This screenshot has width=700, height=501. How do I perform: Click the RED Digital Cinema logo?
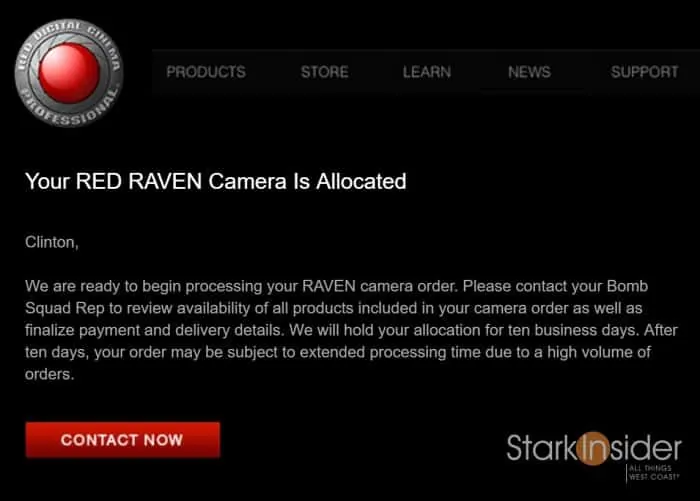69,73
